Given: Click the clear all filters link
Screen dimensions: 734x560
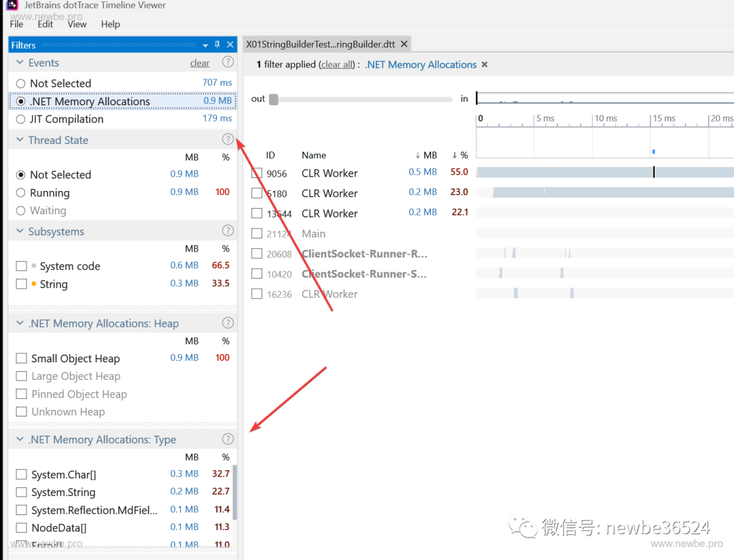Looking at the screenshot, I should coord(337,65).
